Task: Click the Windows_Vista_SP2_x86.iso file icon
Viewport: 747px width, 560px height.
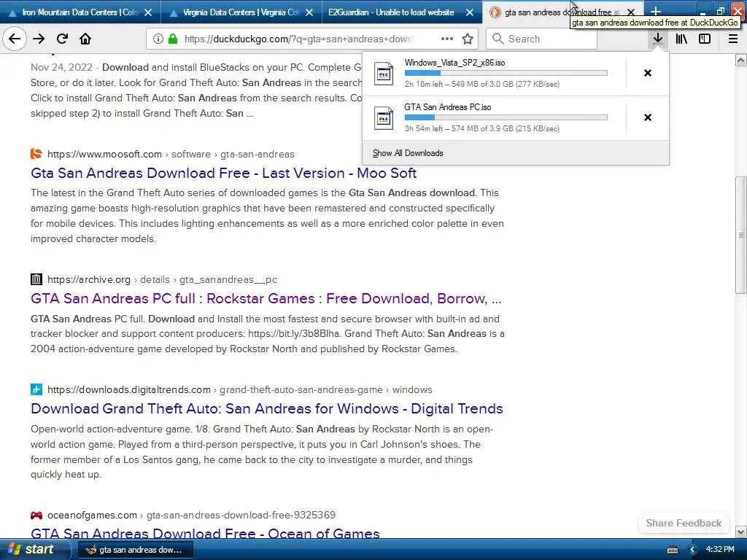Action: (384, 74)
